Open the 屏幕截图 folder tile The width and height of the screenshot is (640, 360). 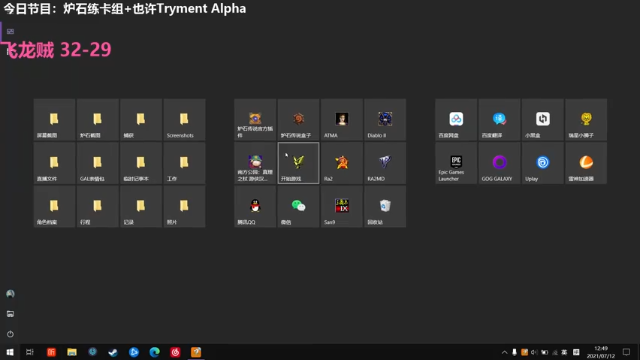tap(54, 120)
